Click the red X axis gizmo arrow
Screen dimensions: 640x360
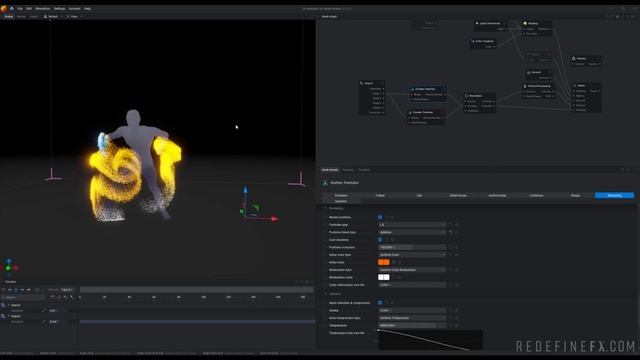[274, 219]
